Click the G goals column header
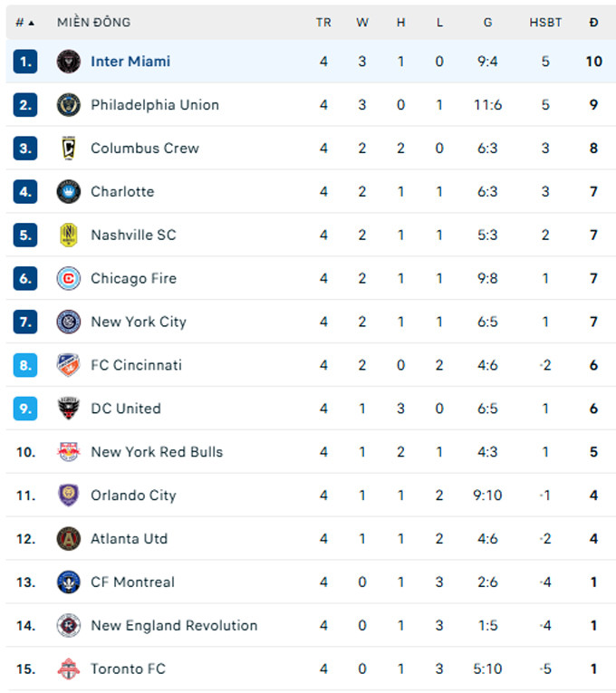Image resolution: width=616 pixels, height=693 pixels. (x=488, y=23)
